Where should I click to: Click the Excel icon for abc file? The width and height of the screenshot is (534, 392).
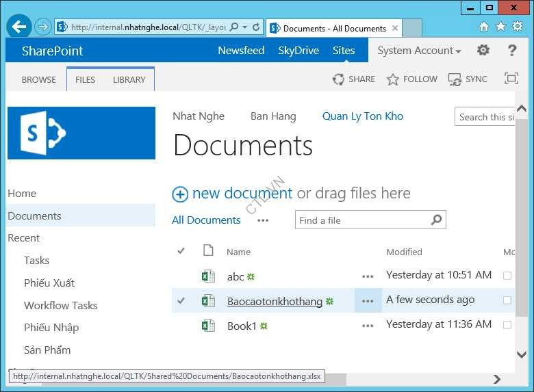click(208, 276)
